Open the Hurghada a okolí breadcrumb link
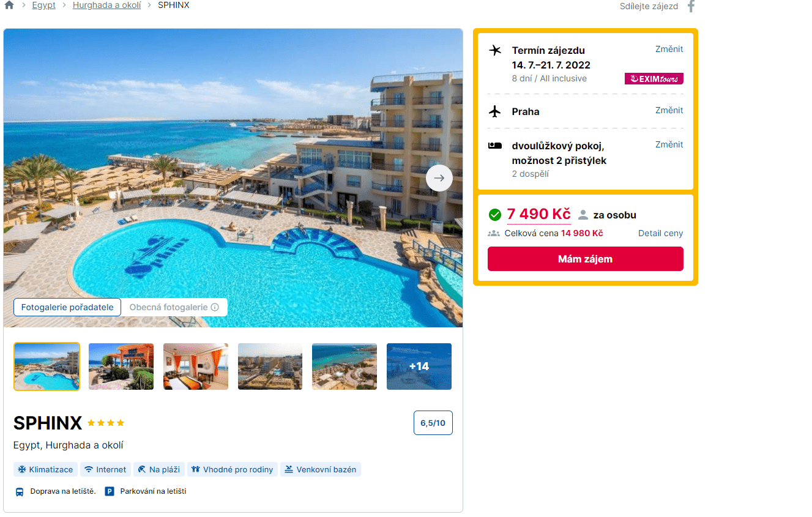This screenshot has height=517, width=812. 106,5
